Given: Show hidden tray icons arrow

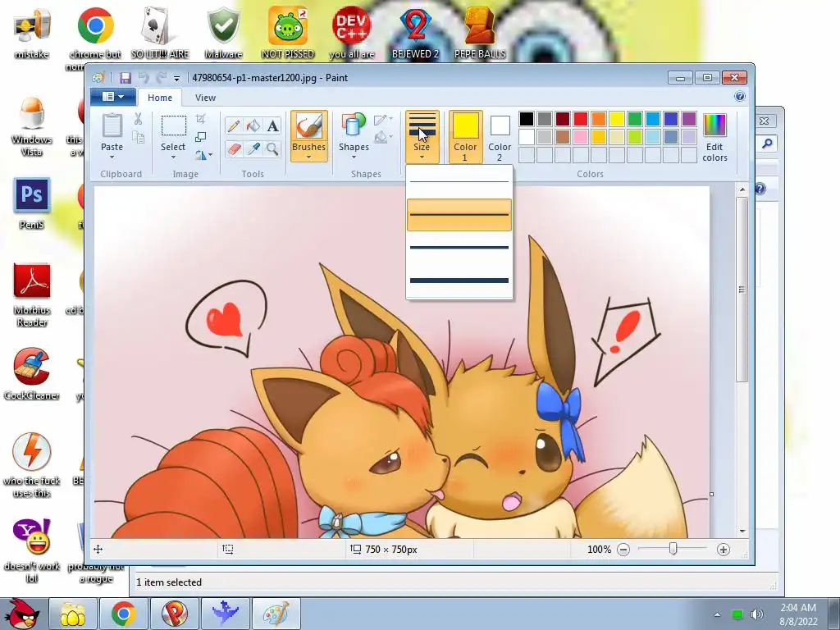Looking at the screenshot, I should click(x=717, y=614).
